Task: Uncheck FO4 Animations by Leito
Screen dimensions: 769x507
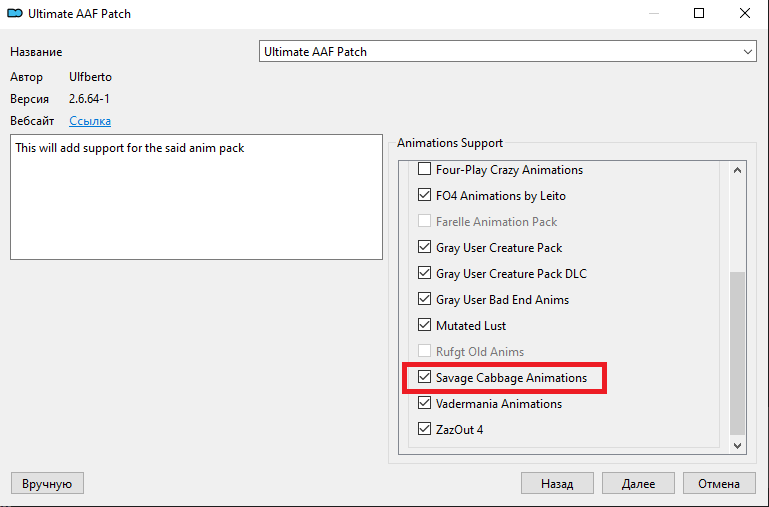Action: pos(424,196)
